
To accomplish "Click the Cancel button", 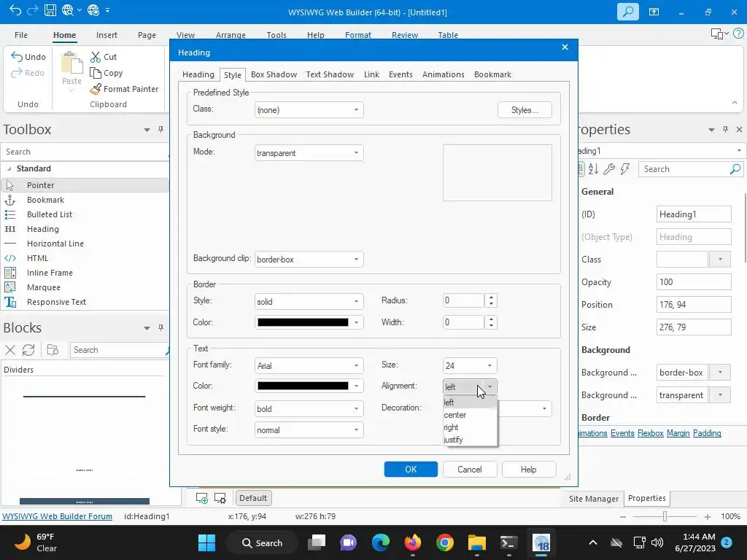I will tap(470, 470).
